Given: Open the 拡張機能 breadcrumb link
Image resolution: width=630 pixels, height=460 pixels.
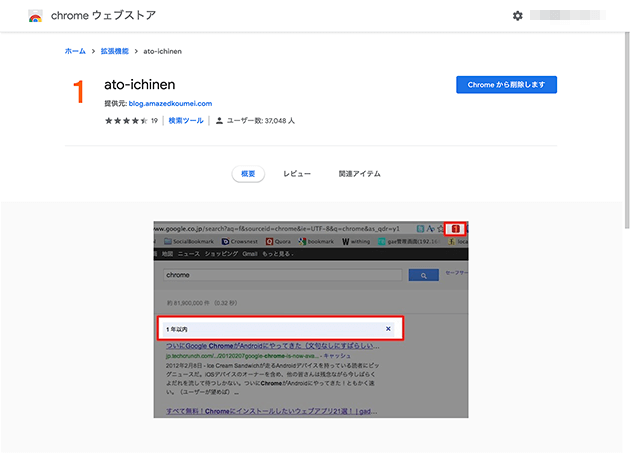Looking at the screenshot, I should (x=115, y=51).
